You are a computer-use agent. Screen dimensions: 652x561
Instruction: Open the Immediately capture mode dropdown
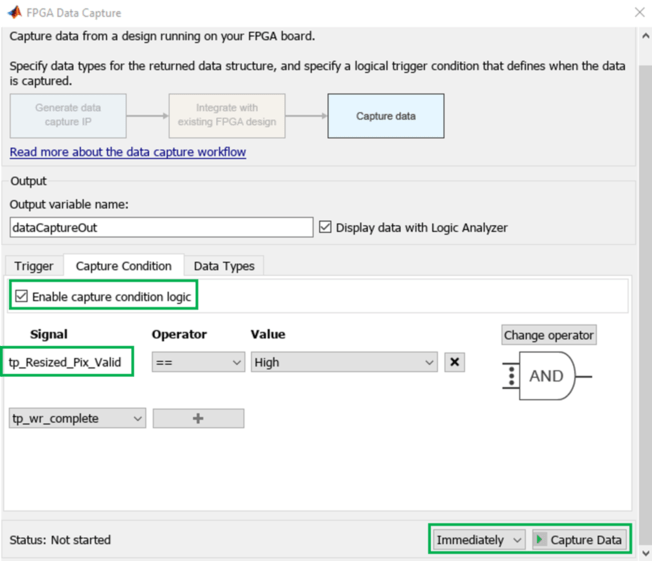(x=479, y=540)
